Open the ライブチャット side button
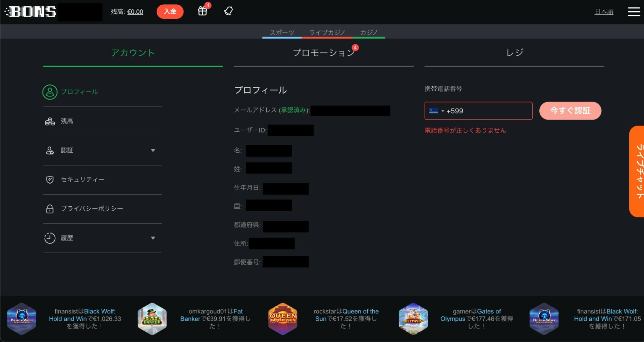The height and width of the screenshot is (342, 644). point(637,172)
